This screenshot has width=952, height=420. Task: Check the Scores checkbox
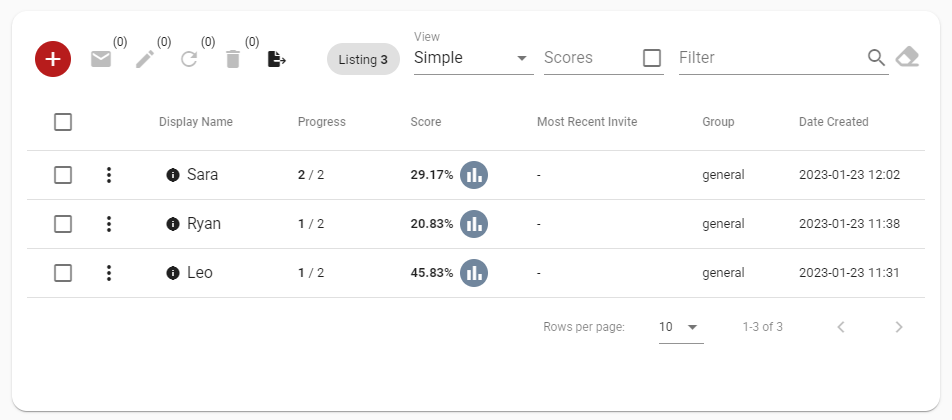[652, 58]
